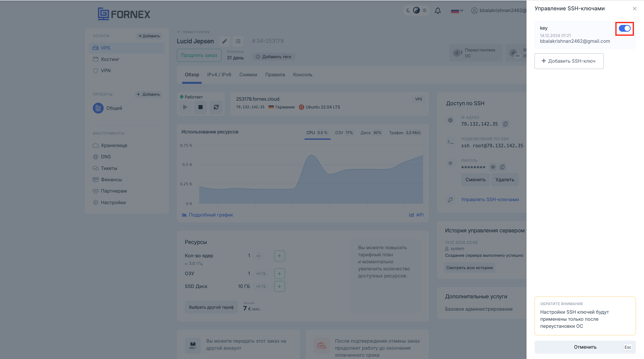644x359 pixels.
Task: Click the ssh root@79.132.142.35 command
Action: pyautogui.click(x=492, y=146)
